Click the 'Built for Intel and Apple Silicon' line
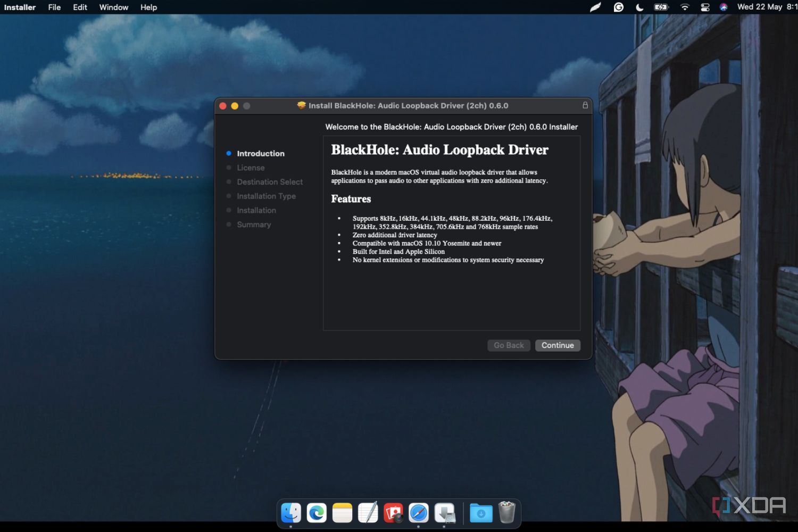798x532 pixels. point(398,252)
